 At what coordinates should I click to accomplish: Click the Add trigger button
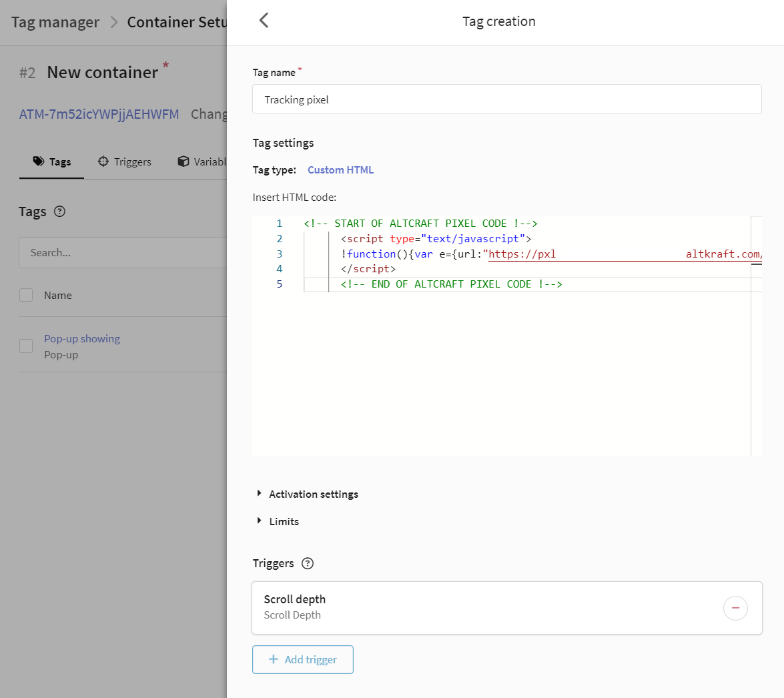[302, 659]
